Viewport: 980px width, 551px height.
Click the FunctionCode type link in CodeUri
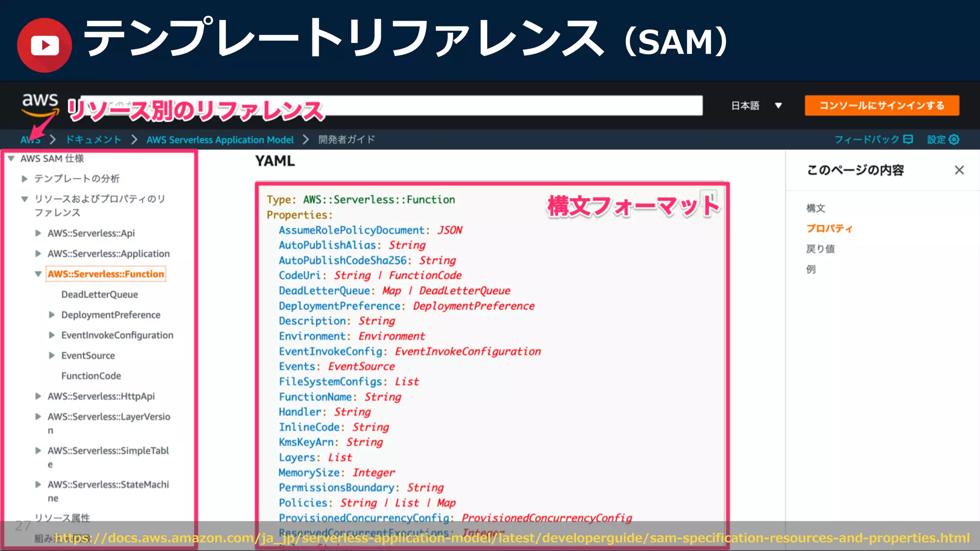tap(425, 275)
